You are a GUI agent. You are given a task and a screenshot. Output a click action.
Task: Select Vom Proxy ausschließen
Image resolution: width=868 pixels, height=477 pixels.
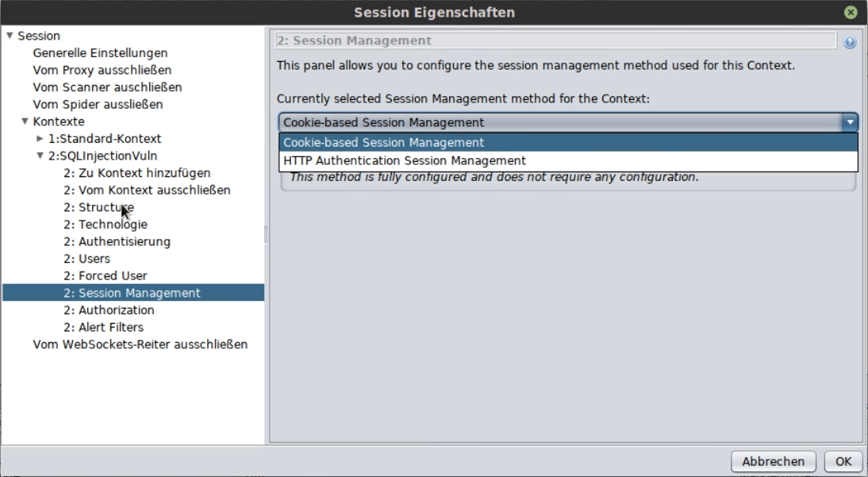102,71
